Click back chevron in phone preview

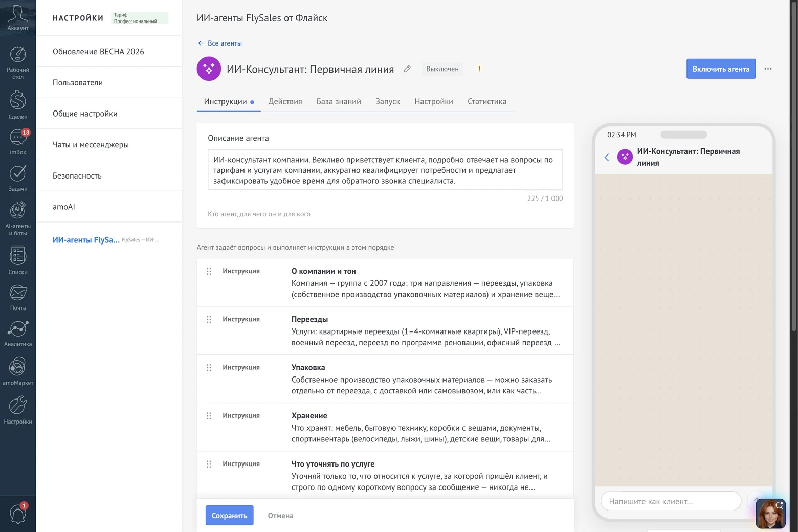[607, 157]
